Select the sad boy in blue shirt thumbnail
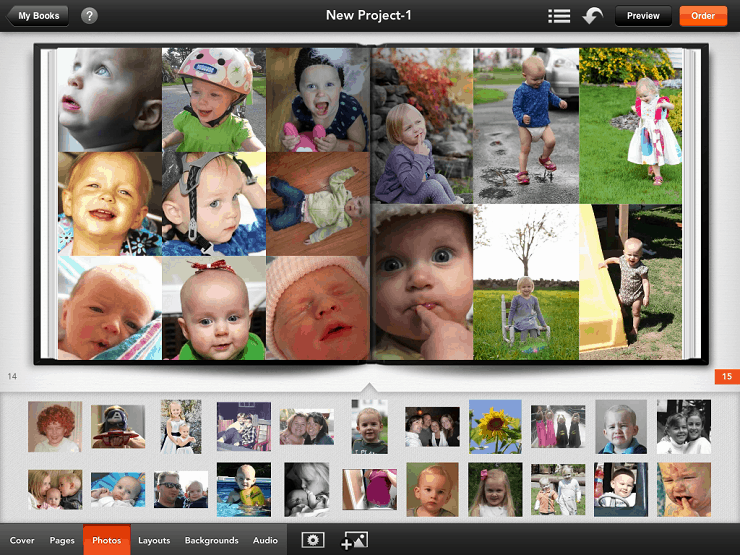The width and height of the screenshot is (740, 555). (x=621, y=427)
